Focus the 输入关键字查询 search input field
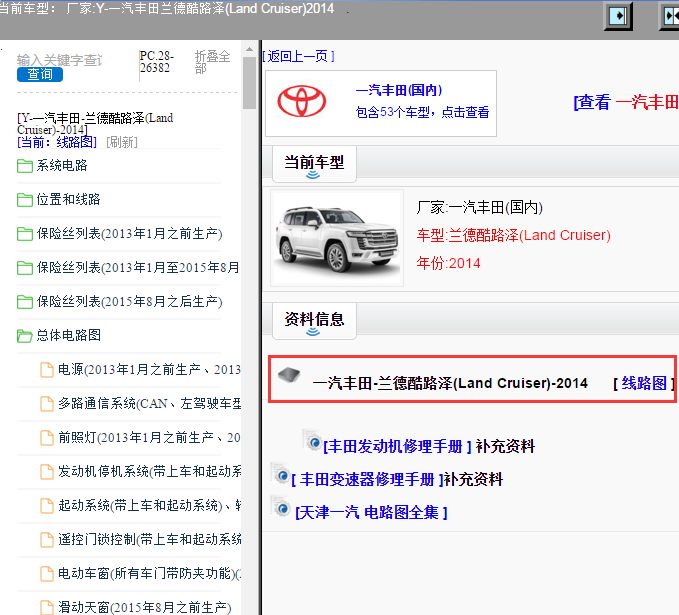The height and width of the screenshot is (615, 679). [x=59, y=60]
